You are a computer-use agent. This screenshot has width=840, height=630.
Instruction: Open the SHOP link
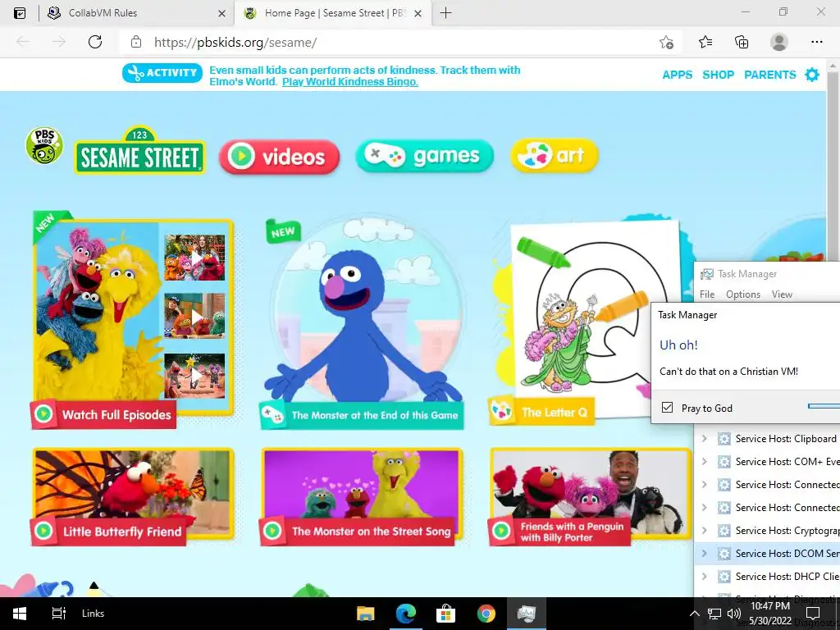point(718,75)
